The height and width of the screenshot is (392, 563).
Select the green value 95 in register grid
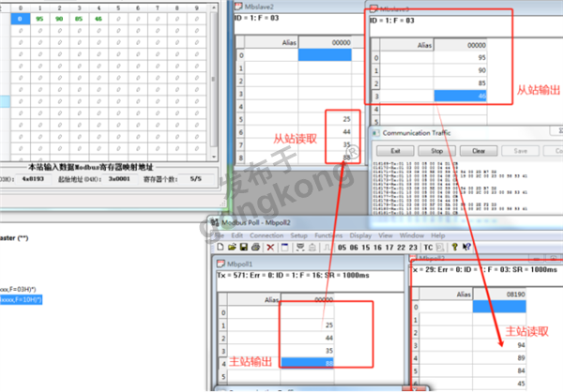click(x=39, y=19)
